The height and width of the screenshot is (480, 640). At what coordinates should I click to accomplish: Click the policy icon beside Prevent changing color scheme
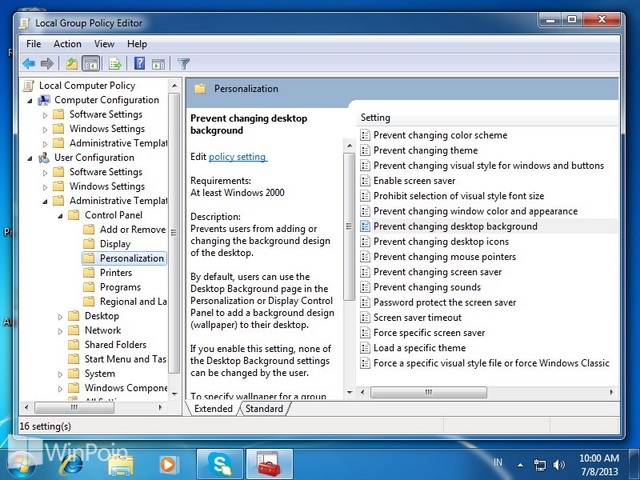pos(365,135)
